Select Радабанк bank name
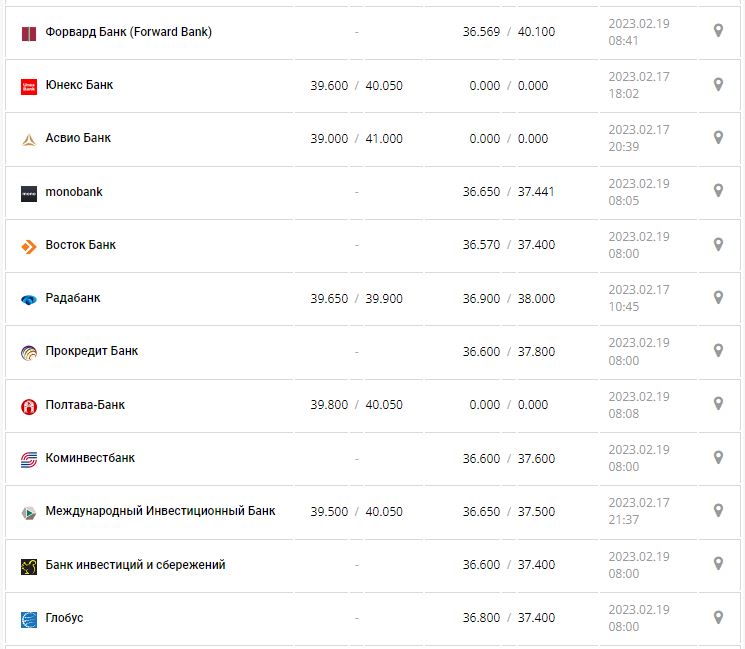 point(73,298)
